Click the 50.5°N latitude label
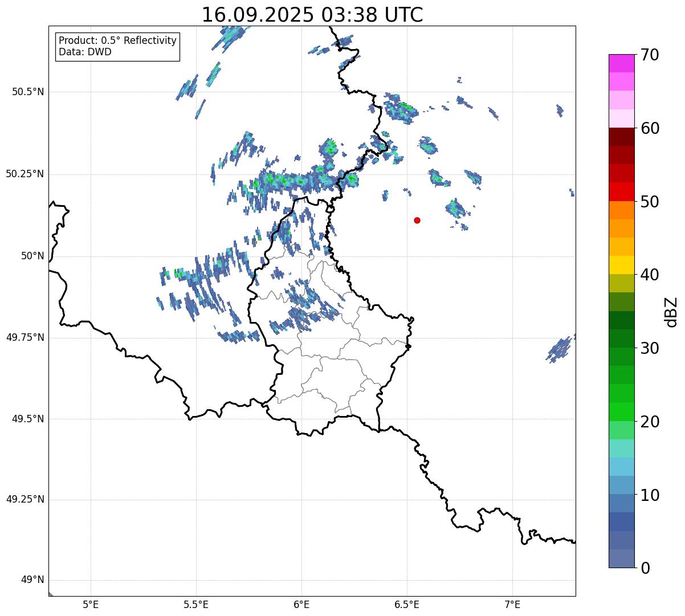 pos(27,92)
